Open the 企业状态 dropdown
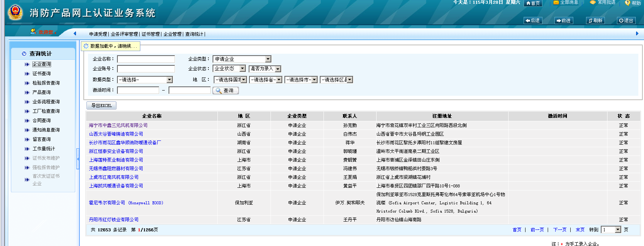Image resolution: width=644 pixels, height=246 pixels. pyautogui.click(x=229, y=69)
